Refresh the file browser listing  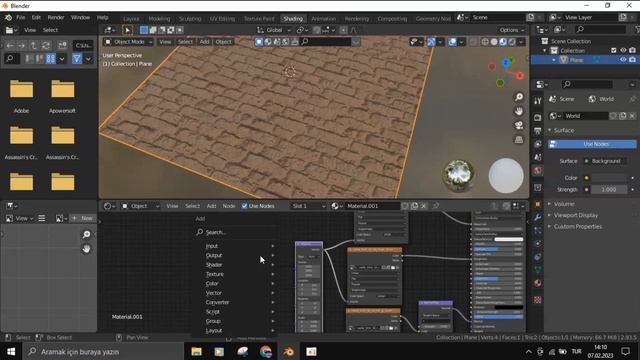pos(46,45)
